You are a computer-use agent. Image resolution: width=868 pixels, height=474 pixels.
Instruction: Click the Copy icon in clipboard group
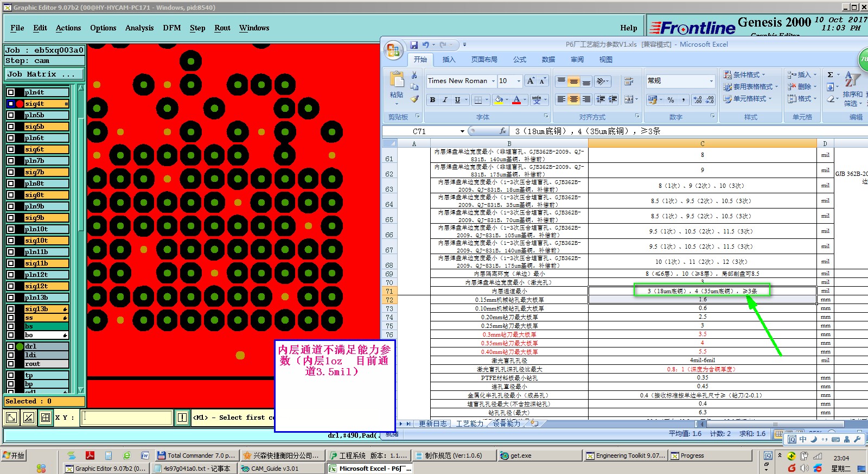tap(414, 87)
